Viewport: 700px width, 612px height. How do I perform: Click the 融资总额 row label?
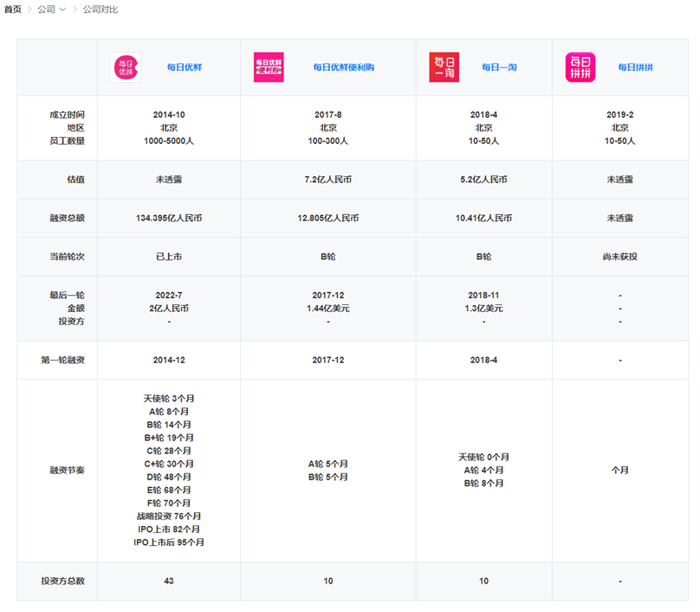click(x=67, y=218)
